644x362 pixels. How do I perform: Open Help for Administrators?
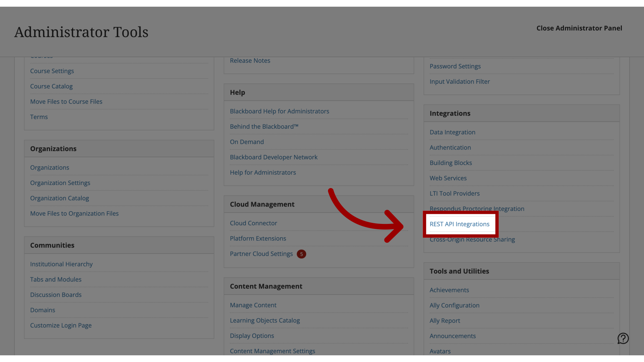click(x=263, y=173)
